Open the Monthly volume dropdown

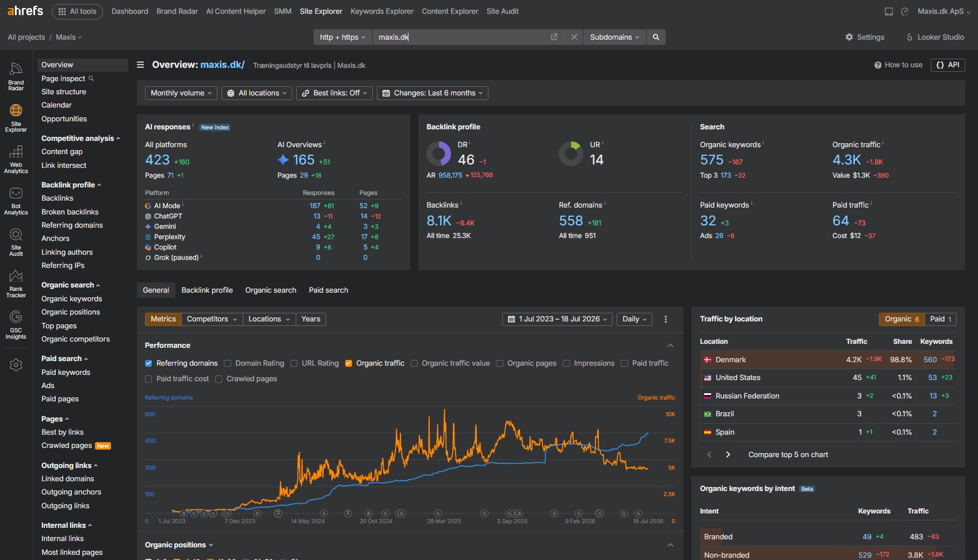[181, 93]
